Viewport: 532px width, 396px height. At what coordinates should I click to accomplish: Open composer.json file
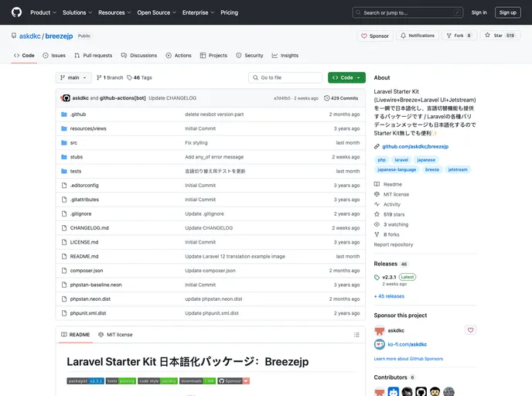[x=87, y=271]
